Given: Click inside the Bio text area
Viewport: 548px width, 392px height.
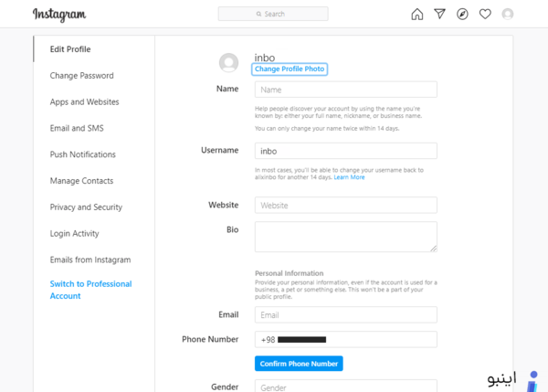Looking at the screenshot, I should tap(345, 237).
